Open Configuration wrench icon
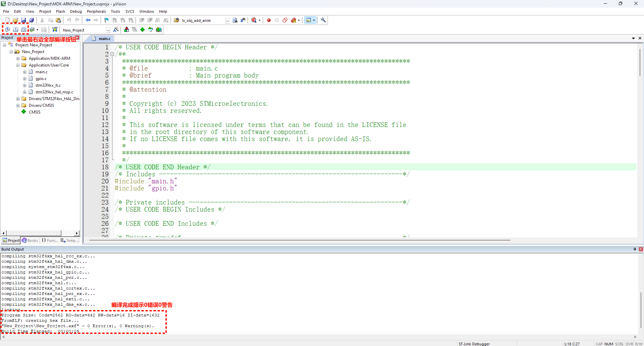The image size is (644, 346). point(323,20)
